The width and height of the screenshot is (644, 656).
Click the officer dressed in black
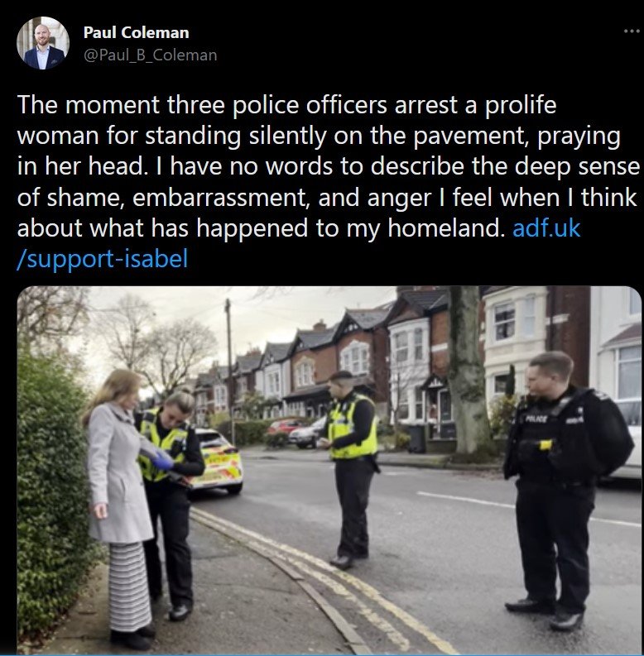click(x=563, y=489)
